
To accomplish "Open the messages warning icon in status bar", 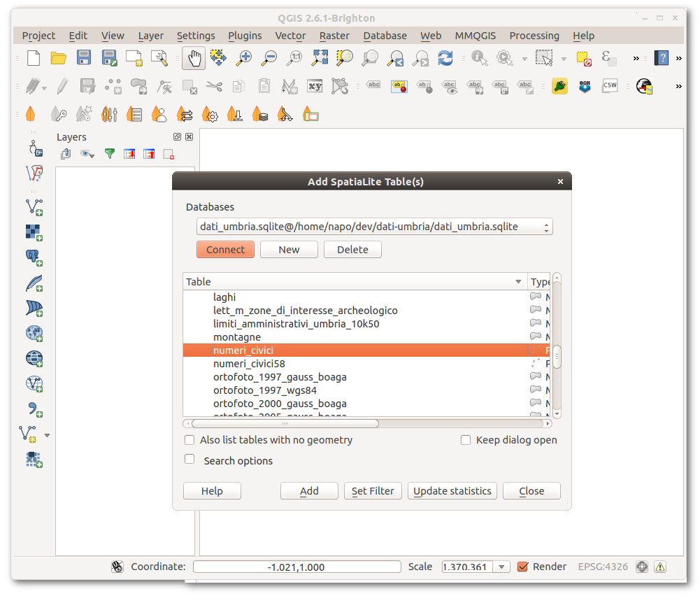I will (660, 567).
